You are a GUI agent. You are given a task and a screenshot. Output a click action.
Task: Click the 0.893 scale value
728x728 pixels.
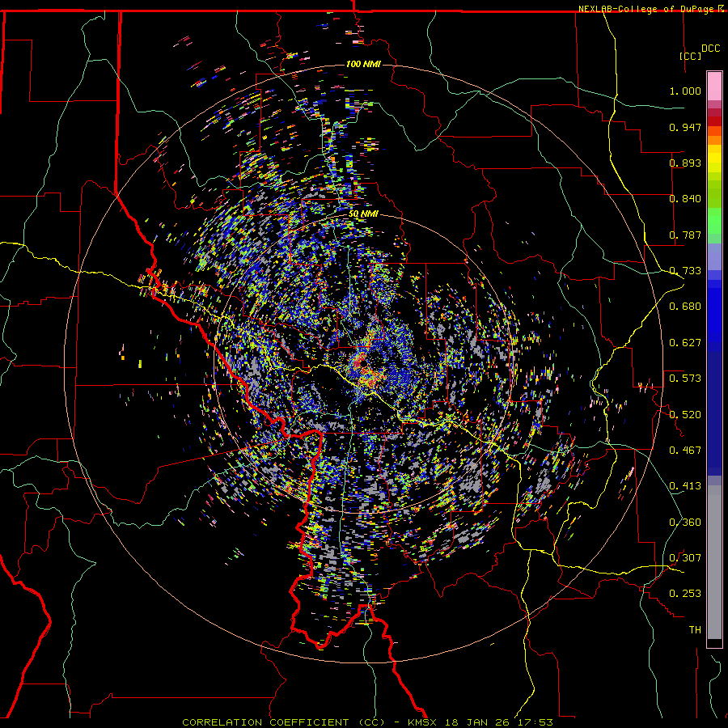pyautogui.click(x=685, y=163)
